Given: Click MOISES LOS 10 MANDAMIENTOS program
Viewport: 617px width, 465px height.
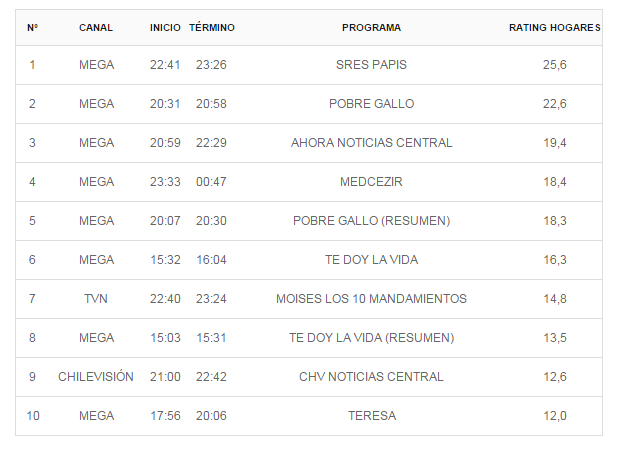Looking at the screenshot, I should 371,299.
